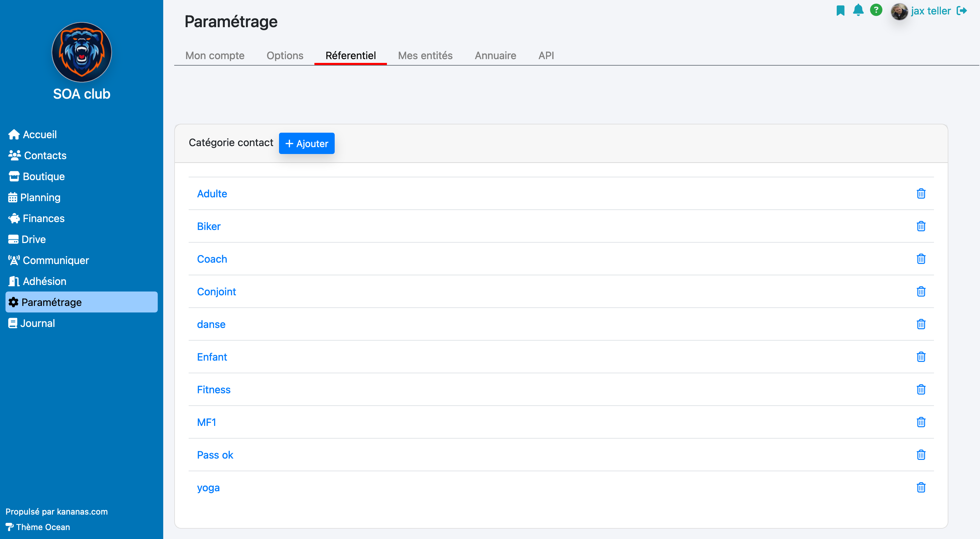The width and height of the screenshot is (980, 539).
Task: Switch to the Mon compte tab
Action: [x=214, y=56]
